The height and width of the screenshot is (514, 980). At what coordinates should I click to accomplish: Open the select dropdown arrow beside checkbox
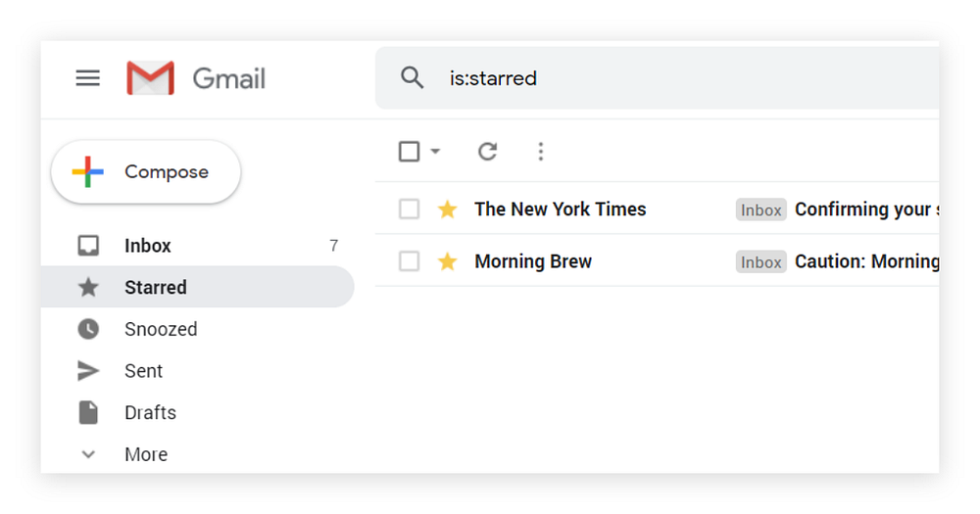click(436, 151)
